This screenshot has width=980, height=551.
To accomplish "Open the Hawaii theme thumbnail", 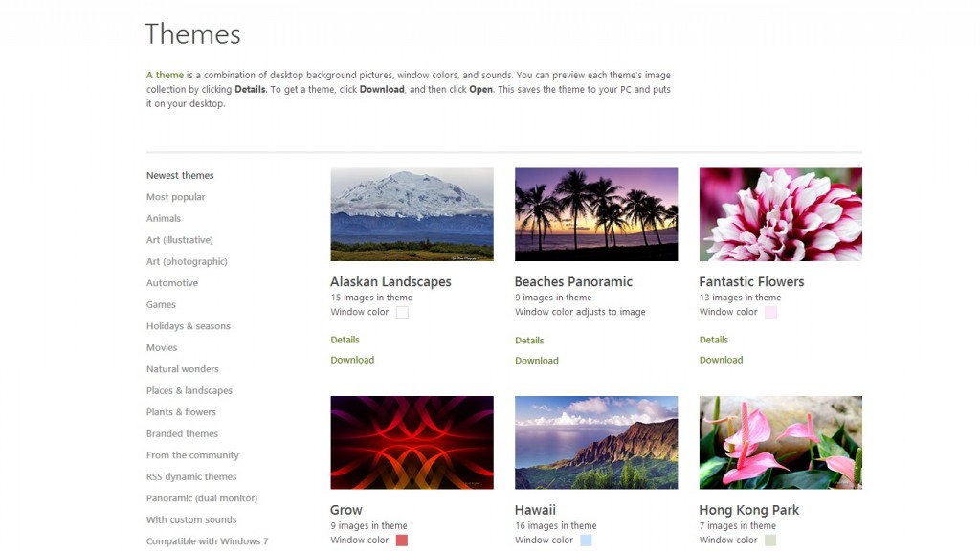I will click(596, 443).
